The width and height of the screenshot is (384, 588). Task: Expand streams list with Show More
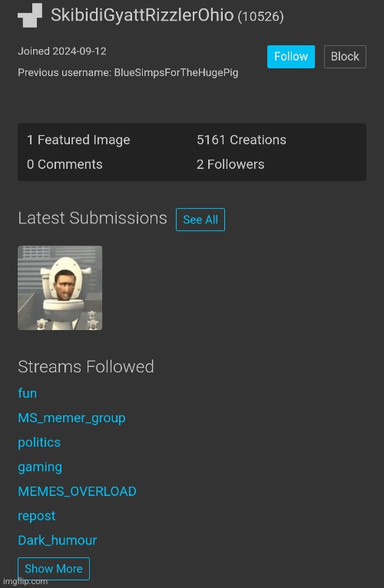pos(54,569)
